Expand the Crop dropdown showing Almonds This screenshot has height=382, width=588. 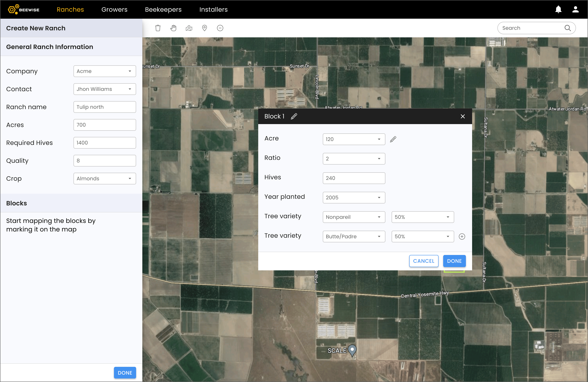pyautogui.click(x=104, y=178)
